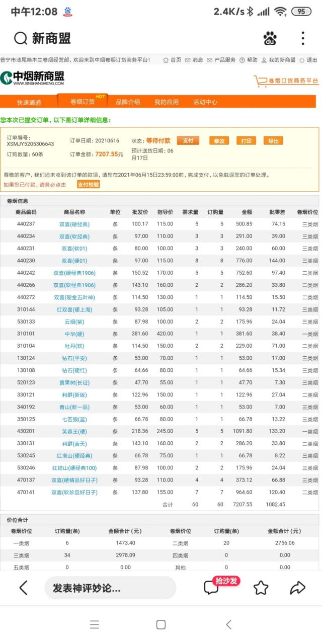The width and height of the screenshot is (322, 644).
Task: Open the 我的应用 tab
Action: [167, 102]
